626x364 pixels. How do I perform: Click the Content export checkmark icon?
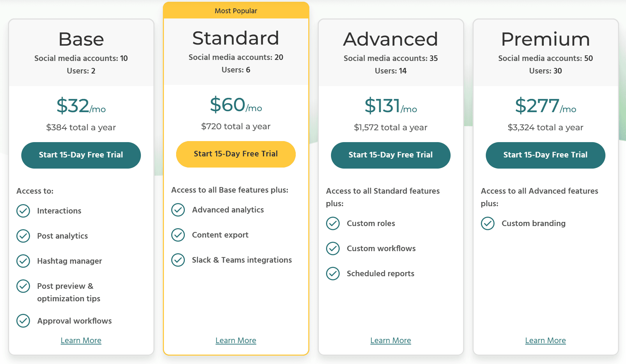178,235
